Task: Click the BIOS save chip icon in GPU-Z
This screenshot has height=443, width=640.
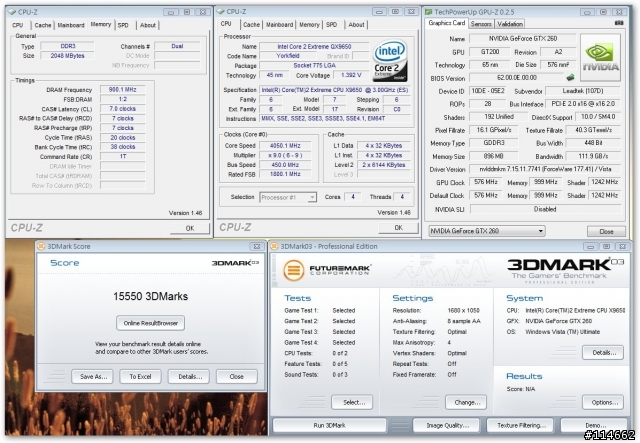Action: 570,77
